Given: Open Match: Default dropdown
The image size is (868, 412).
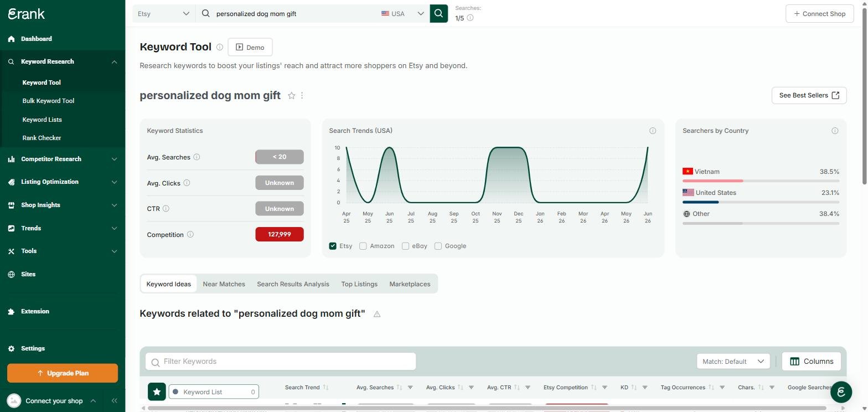Looking at the screenshot, I should click(733, 361).
